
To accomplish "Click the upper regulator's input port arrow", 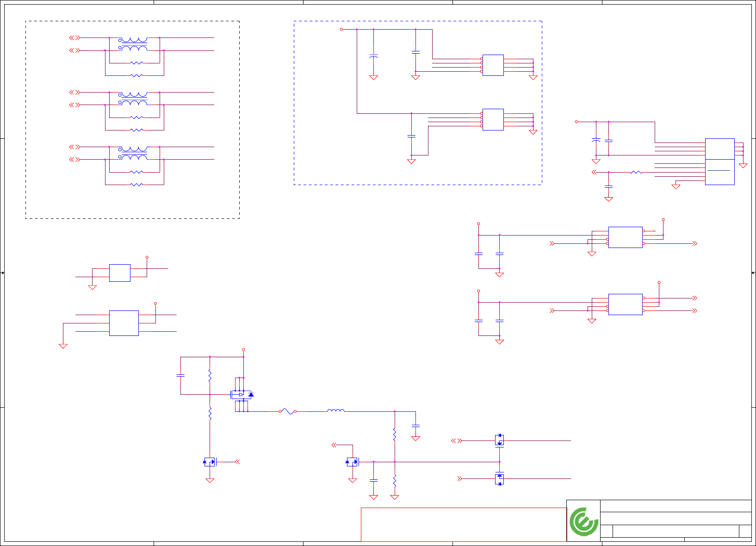I will coord(552,243).
